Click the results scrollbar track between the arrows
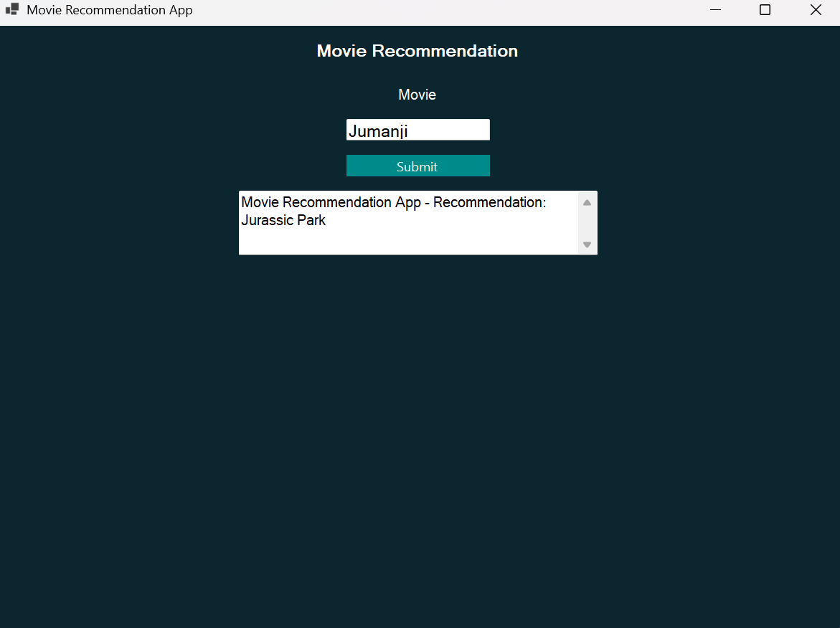 (587, 224)
